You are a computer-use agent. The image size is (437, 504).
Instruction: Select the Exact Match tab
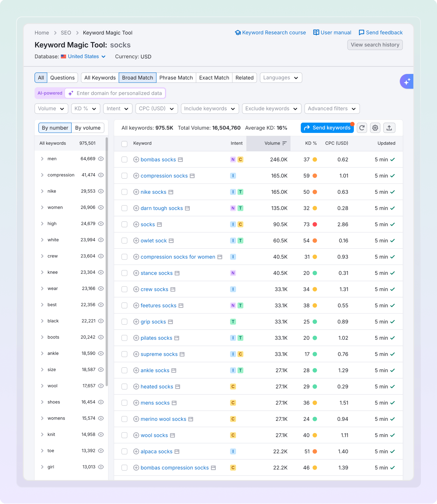coord(214,78)
